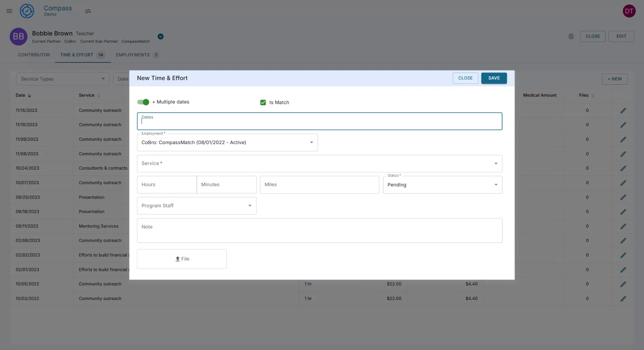Click inside the Note text area
Image resolution: width=644 pixels, height=350 pixels.
(319, 230)
